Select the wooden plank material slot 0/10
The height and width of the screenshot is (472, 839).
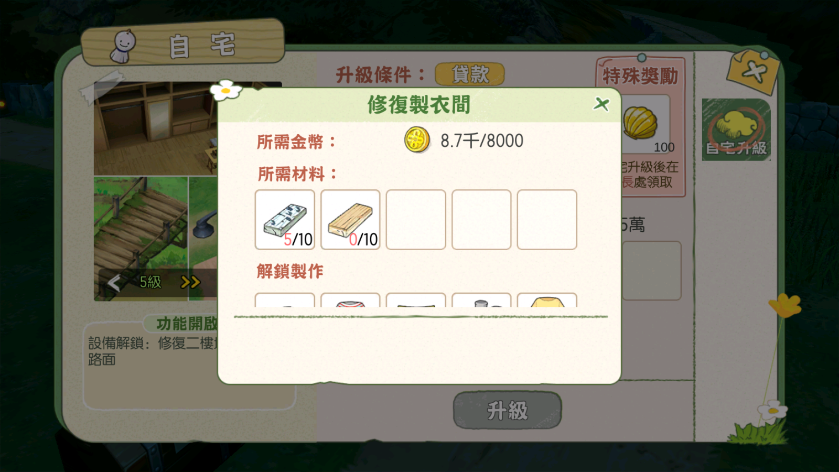350,219
